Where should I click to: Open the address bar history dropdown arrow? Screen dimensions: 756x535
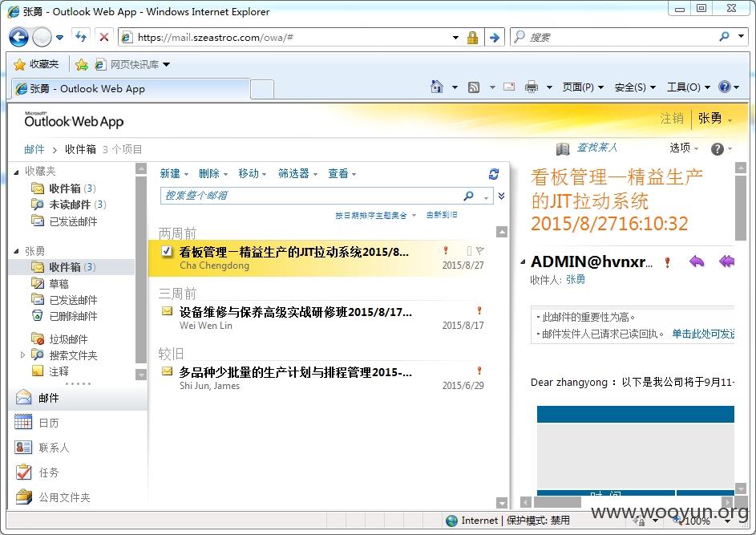pos(455,37)
